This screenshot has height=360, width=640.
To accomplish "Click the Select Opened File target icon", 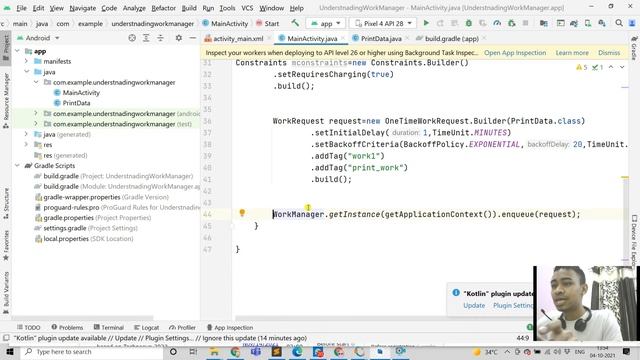I will pos(132,38).
